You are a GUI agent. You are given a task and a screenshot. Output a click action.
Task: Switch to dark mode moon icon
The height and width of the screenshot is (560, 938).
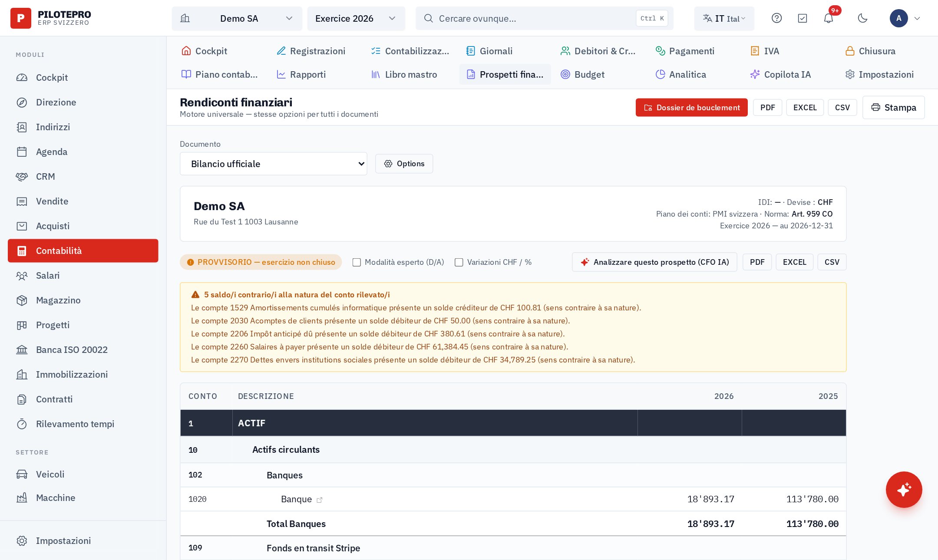[x=862, y=18]
